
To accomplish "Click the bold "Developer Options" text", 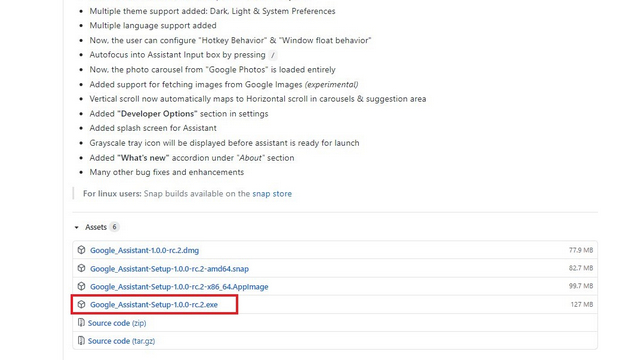I will (x=157, y=113).
